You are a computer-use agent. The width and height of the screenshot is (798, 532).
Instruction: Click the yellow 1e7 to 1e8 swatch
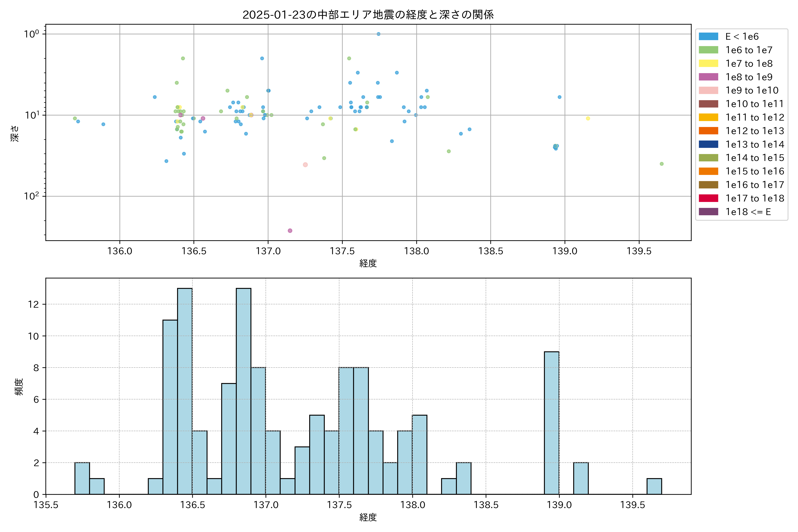tap(708, 63)
